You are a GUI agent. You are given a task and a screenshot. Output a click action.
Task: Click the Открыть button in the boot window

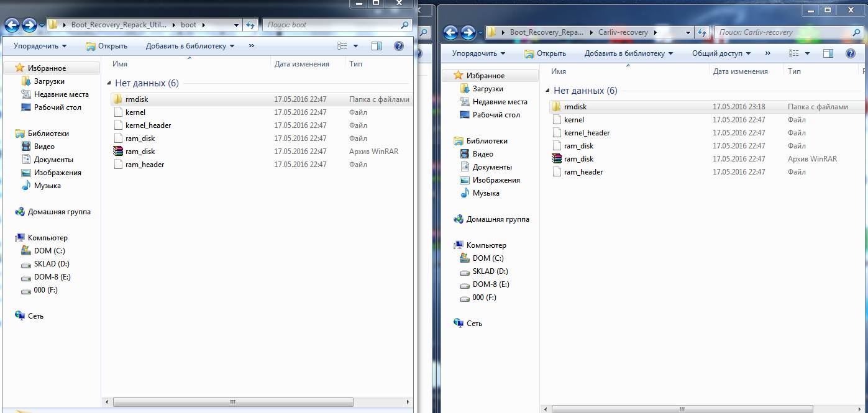[107, 46]
